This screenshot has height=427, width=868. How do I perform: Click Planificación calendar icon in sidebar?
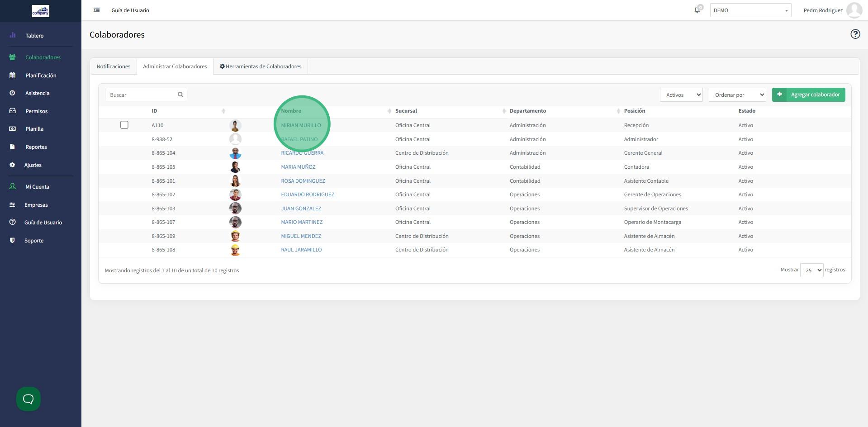[13, 76]
